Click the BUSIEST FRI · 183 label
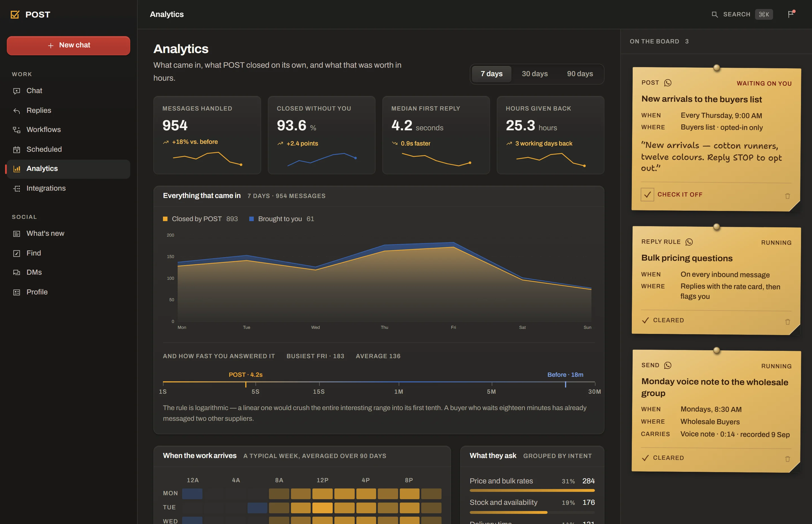The height and width of the screenshot is (524, 812). pos(315,356)
